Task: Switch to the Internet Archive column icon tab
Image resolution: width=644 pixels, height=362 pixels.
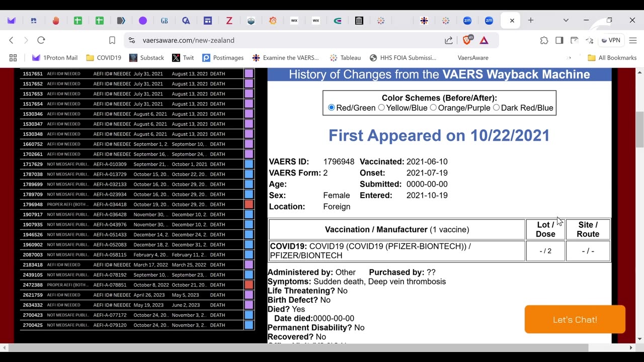Action: (x=359, y=21)
